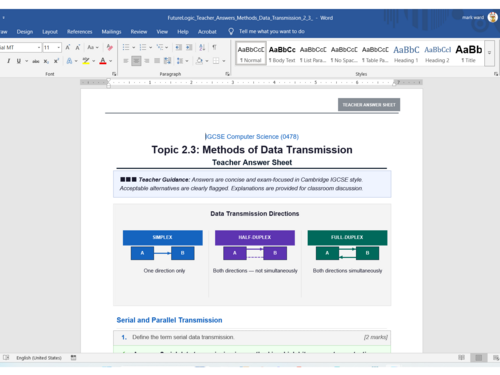Apply paragraph shading fill
Screen dimensions: 500x375
[200, 61]
